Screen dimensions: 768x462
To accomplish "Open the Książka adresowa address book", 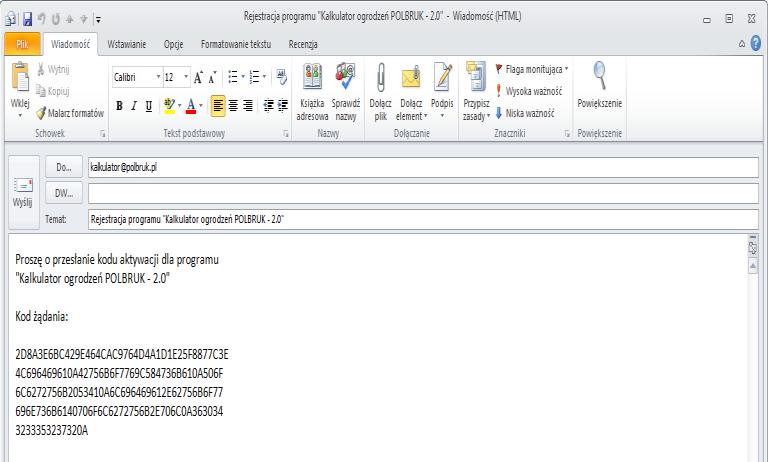I will point(312,92).
